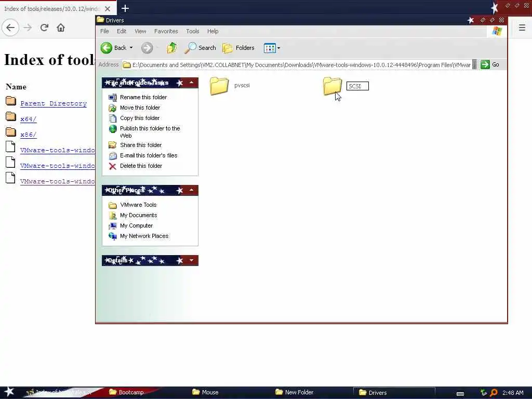The width and height of the screenshot is (532, 399).
Task: Click the green Back arrow in Explorer
Action: [107, 48]
